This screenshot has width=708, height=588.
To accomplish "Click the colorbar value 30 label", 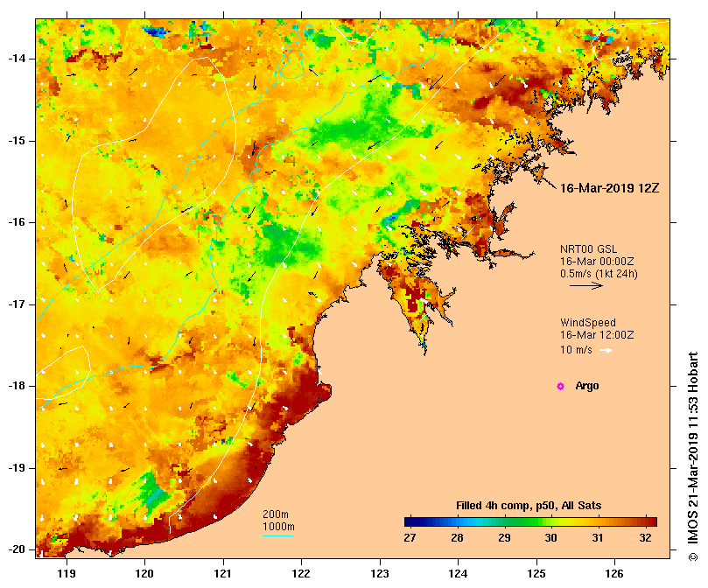I will tap(550, 538).
